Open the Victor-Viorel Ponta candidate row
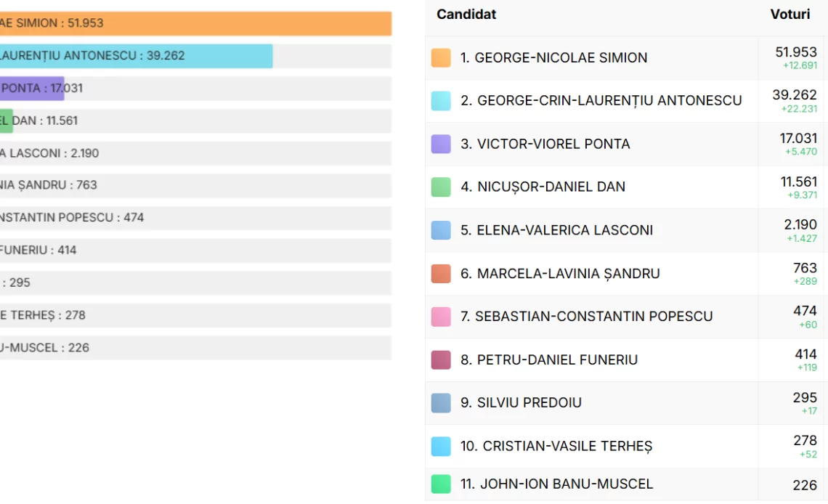The height and width of the screenshot is (504, 828). tap(626, 144)
